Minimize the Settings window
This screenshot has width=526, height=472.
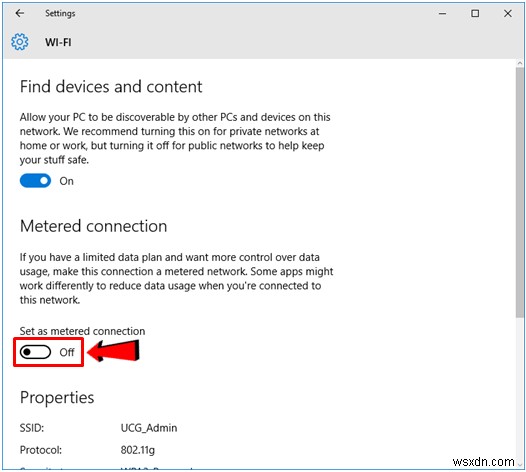[442, 13]
